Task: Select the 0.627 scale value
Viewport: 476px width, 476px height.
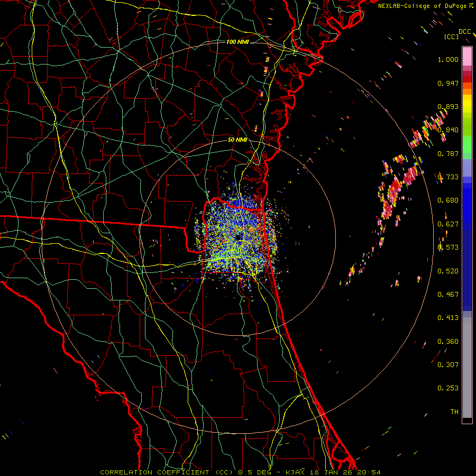Action: 448,224
